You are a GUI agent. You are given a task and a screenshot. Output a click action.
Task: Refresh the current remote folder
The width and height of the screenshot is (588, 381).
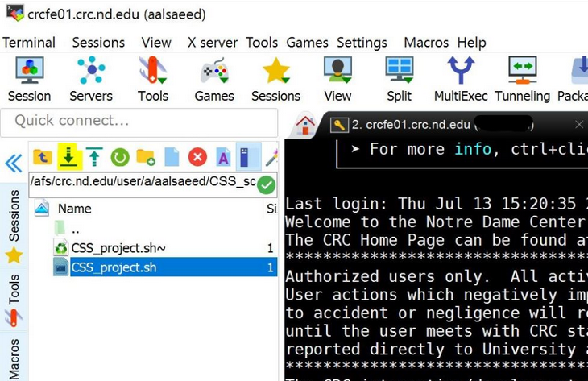[x=120, y=157]
